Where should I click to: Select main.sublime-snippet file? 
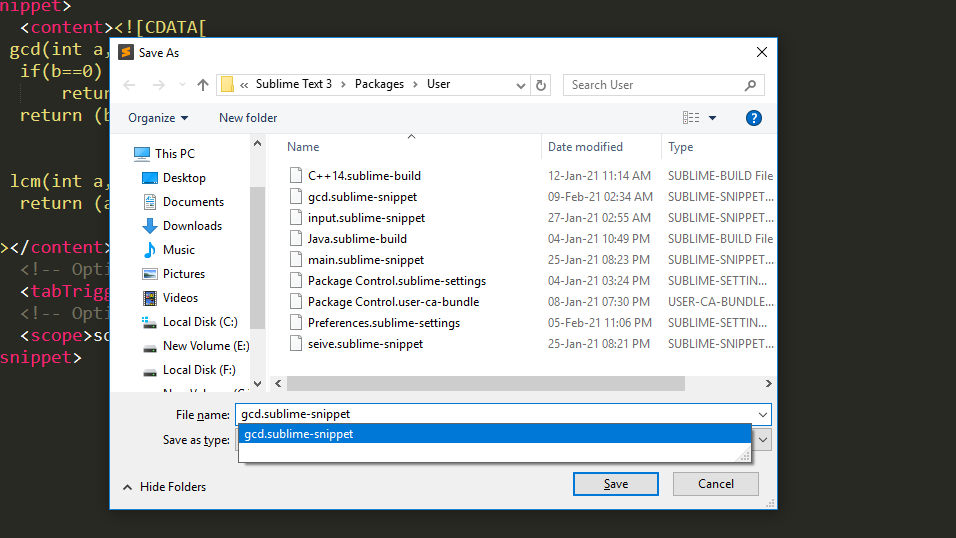coord(365,260)
